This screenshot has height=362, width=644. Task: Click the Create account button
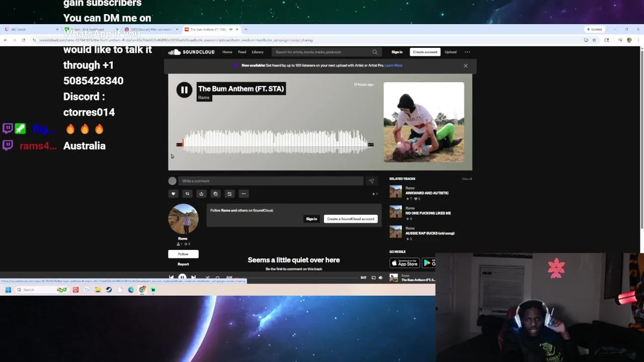click(425, 52)
